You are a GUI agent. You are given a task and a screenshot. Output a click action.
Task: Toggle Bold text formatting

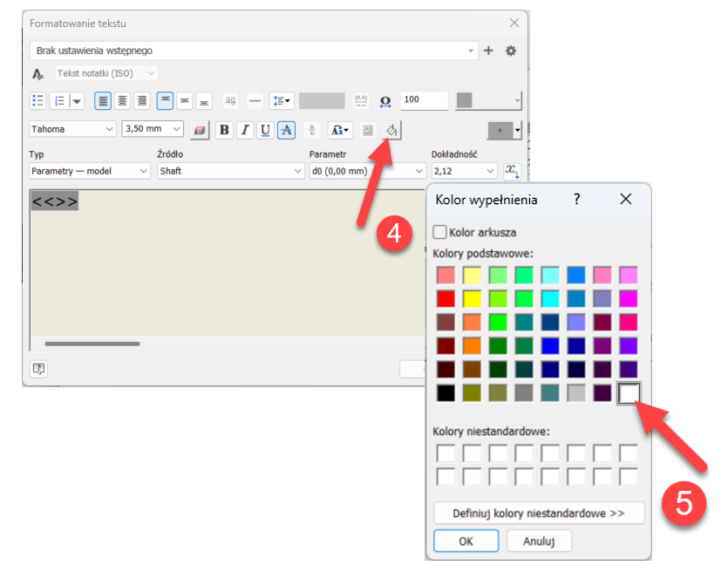click(225, 130)
